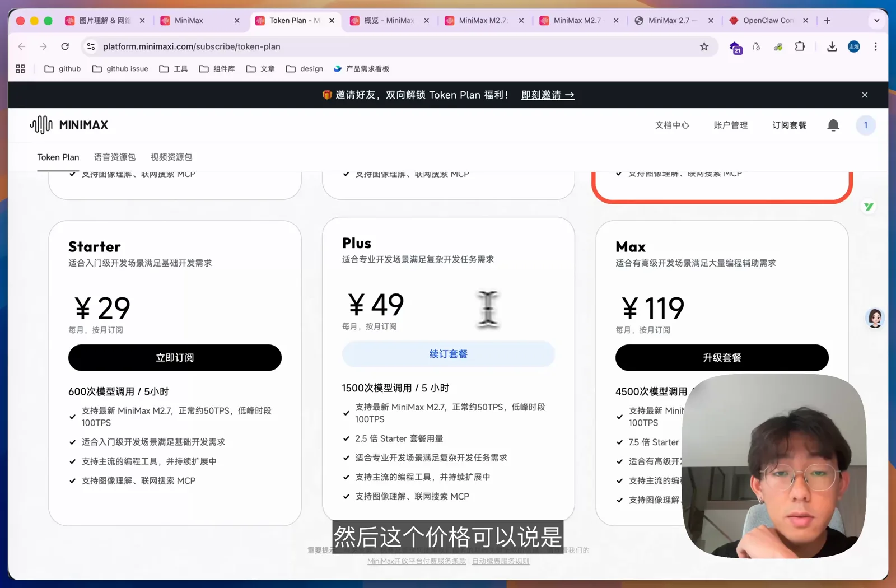Click the Starter plan heading
This screenshot has width=896, height=588.
95,247
